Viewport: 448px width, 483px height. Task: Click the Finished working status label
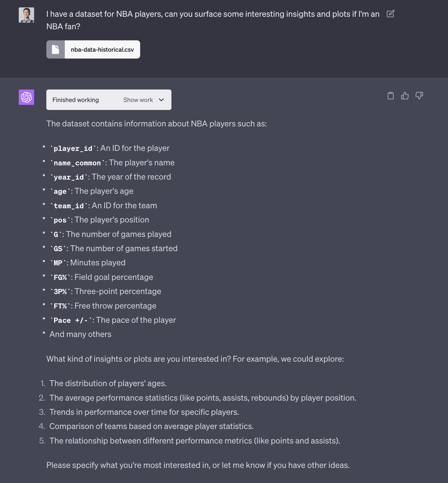tap(76, 100)
